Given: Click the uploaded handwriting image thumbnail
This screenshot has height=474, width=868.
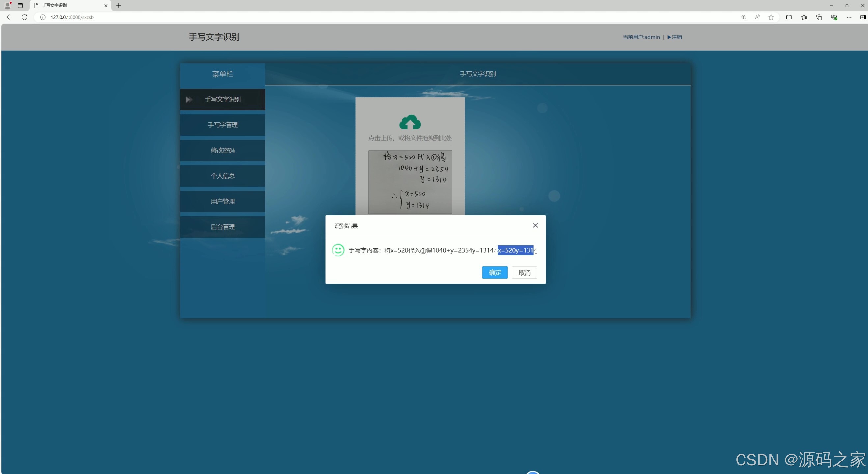Looking at the screenshot, I should (x=410, y=182).
